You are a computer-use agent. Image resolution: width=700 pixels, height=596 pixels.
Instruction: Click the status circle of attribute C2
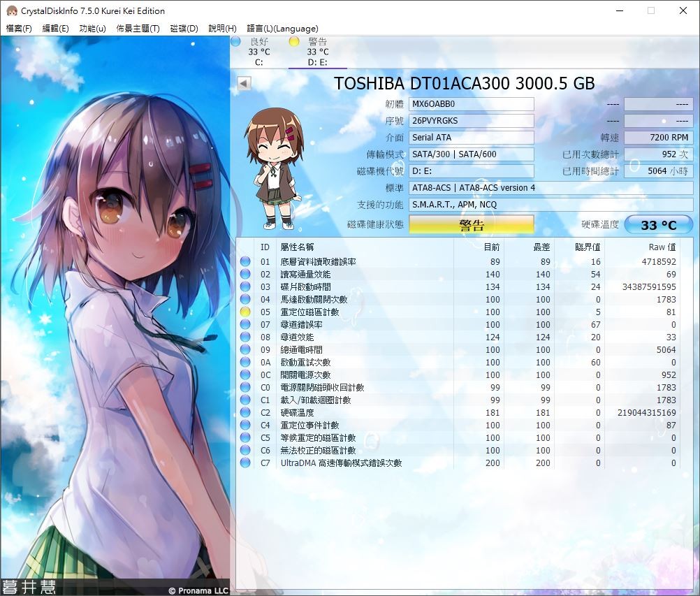point(245,412)
